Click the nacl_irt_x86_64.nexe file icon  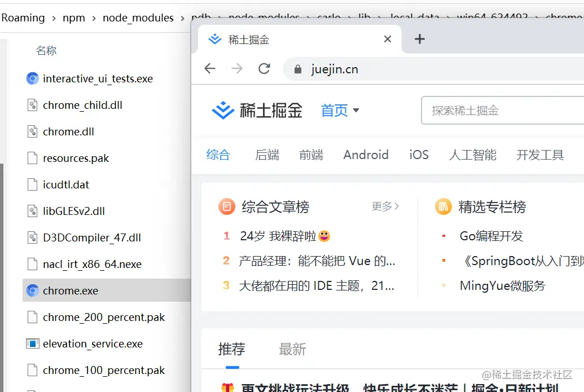[32, 264]
